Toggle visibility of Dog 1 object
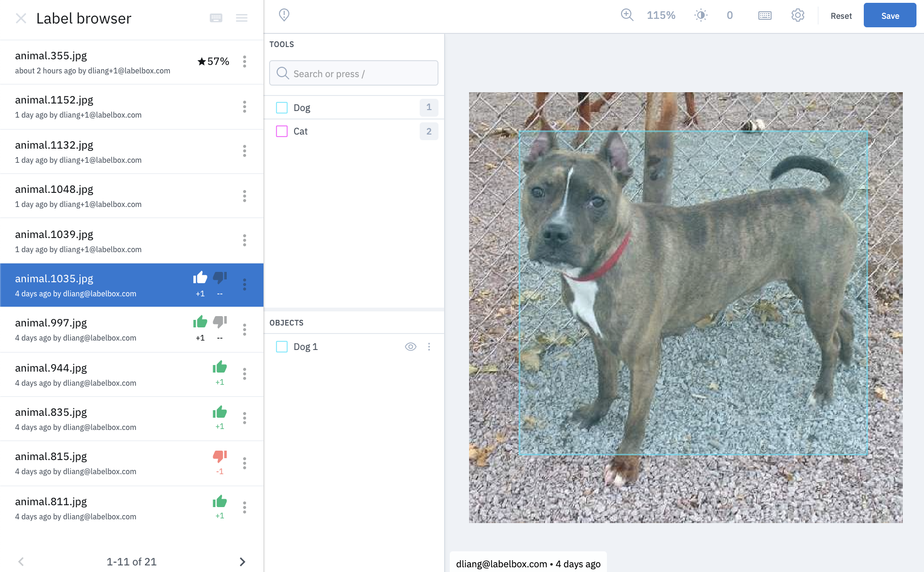The width and height of the screenshot is (924, 572). pos(410,347)
